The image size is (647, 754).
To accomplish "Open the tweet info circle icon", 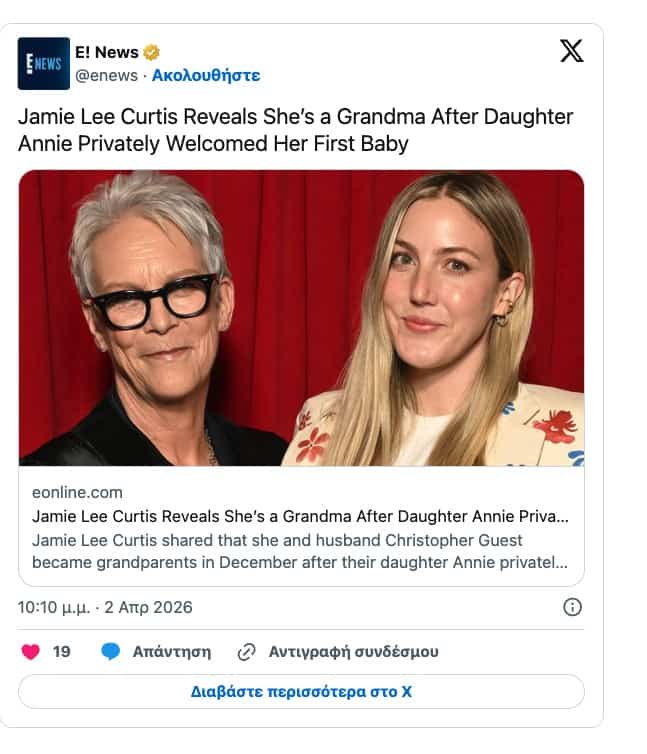I will (572, 607).
